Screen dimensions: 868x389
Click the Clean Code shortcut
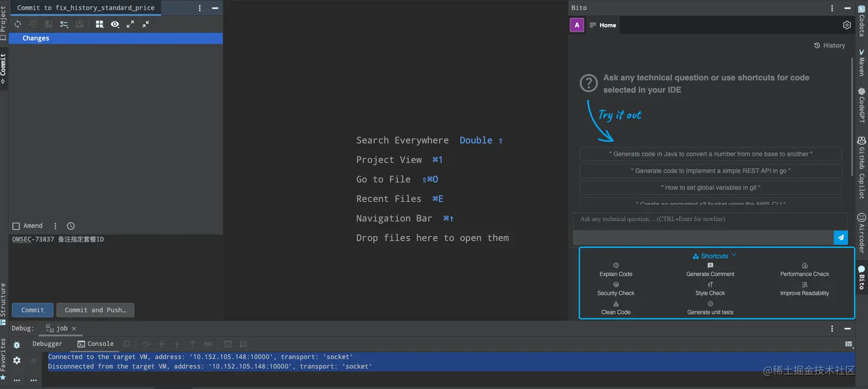tap(616, 308)
